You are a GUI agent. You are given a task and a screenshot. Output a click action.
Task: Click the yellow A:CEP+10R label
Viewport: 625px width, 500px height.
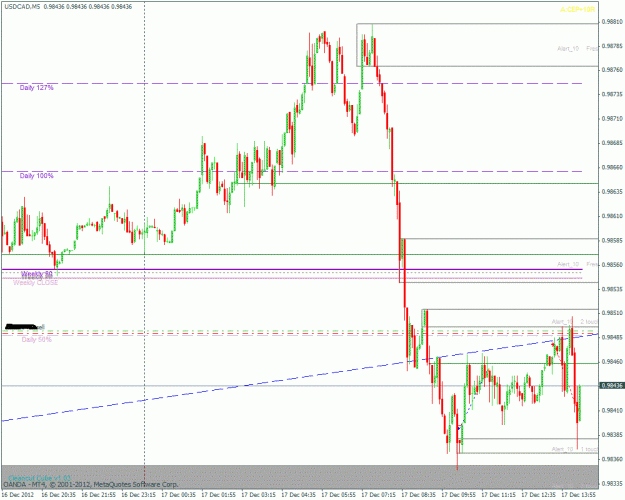click(x=578, y=10)
